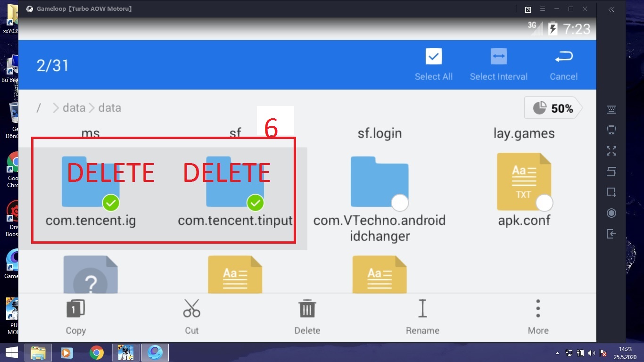Tap the Rename cursor icon

click(422, 308)
